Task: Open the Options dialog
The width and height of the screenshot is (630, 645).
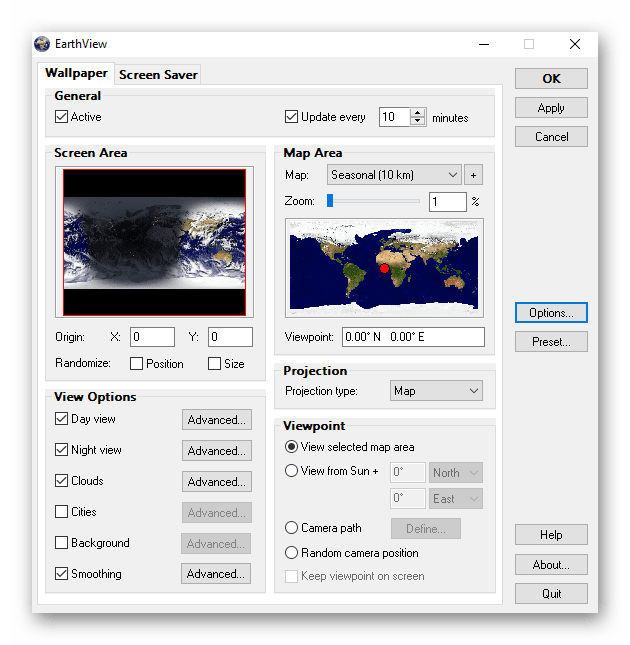Action: point(551,313)
